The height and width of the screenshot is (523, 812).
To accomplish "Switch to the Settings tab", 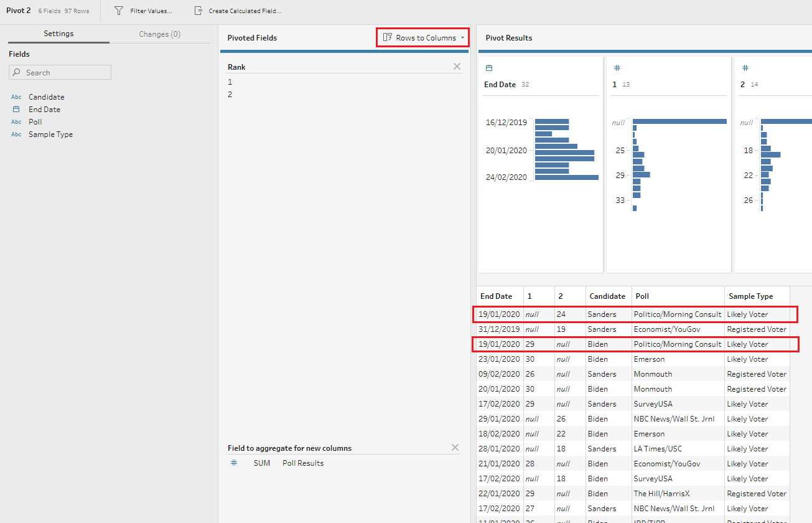I will coord(58,34).
